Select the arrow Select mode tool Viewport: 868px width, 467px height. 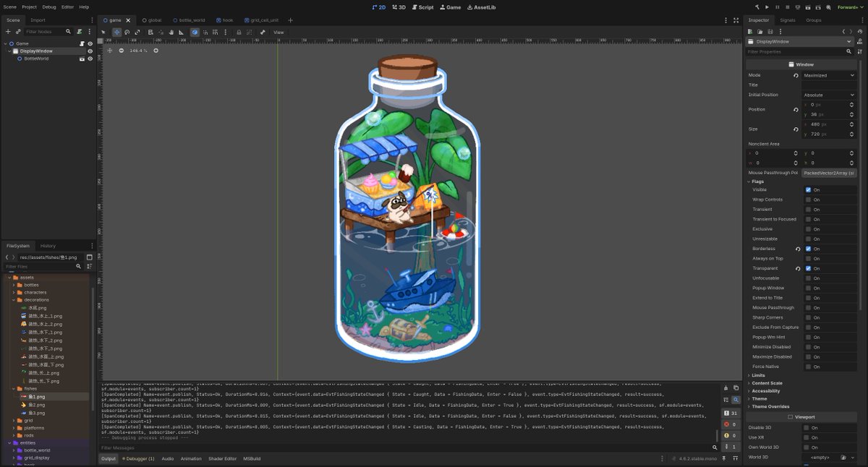pos(103,32)
